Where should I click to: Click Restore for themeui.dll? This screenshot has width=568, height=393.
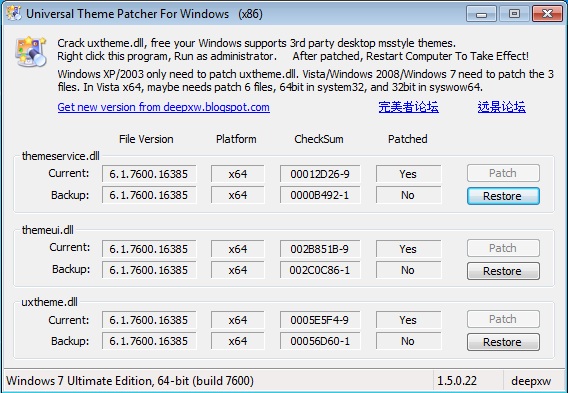pyautogui.click(x=503, y=271)
